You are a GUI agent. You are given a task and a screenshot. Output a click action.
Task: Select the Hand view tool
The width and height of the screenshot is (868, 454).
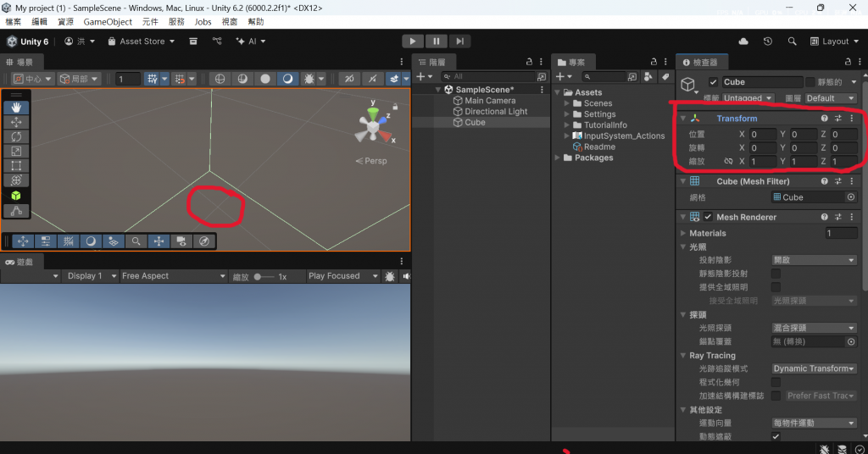tap(16, 108)
